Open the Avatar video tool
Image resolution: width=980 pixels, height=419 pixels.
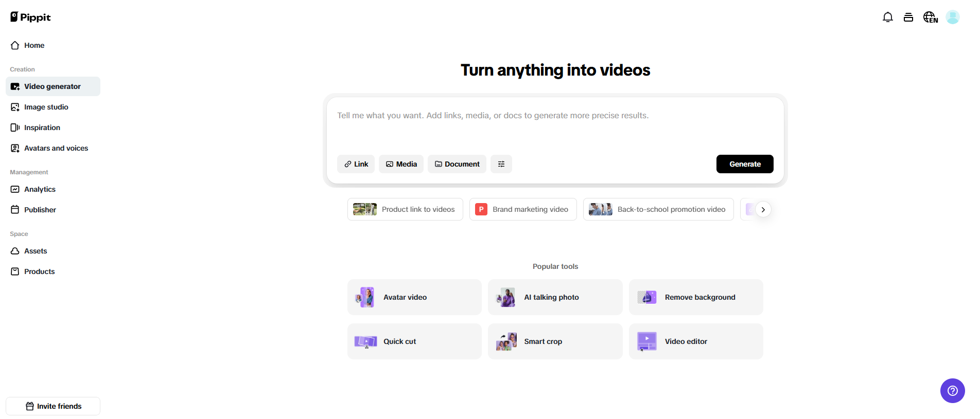coord(414,297)
